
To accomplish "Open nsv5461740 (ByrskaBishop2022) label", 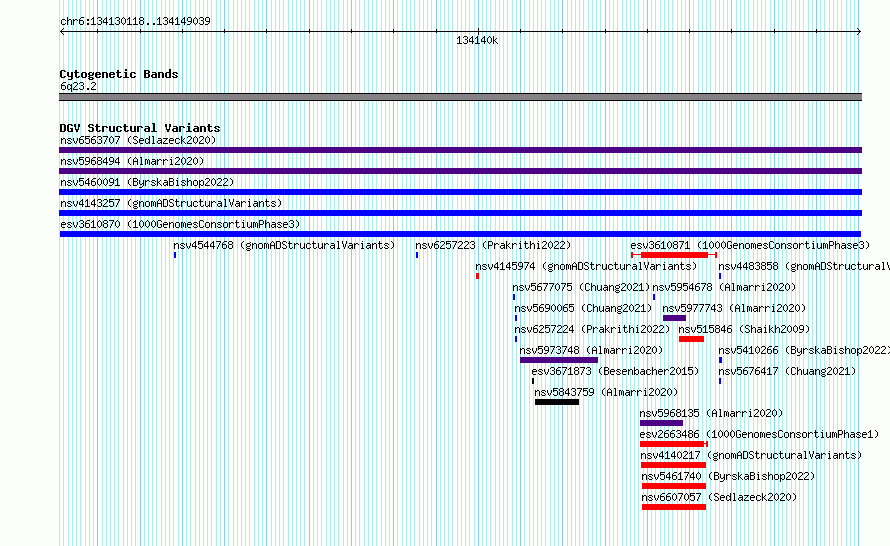I will point(728,476).
